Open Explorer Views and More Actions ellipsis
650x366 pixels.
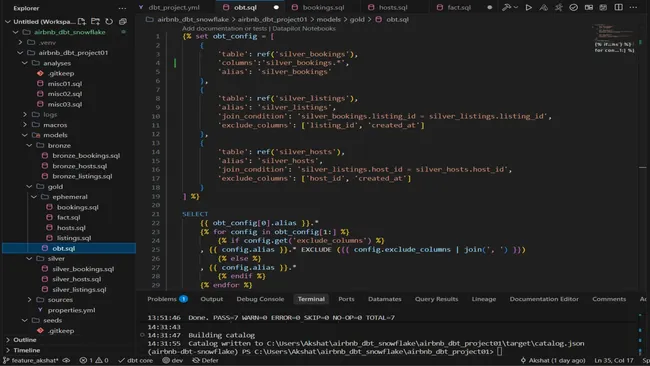click(x=122, y=8)
